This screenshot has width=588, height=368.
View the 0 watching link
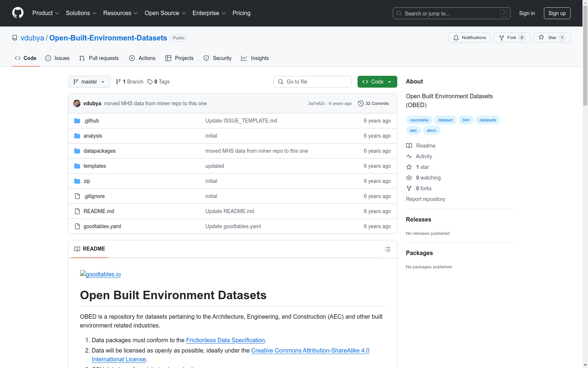click(423, 178)
